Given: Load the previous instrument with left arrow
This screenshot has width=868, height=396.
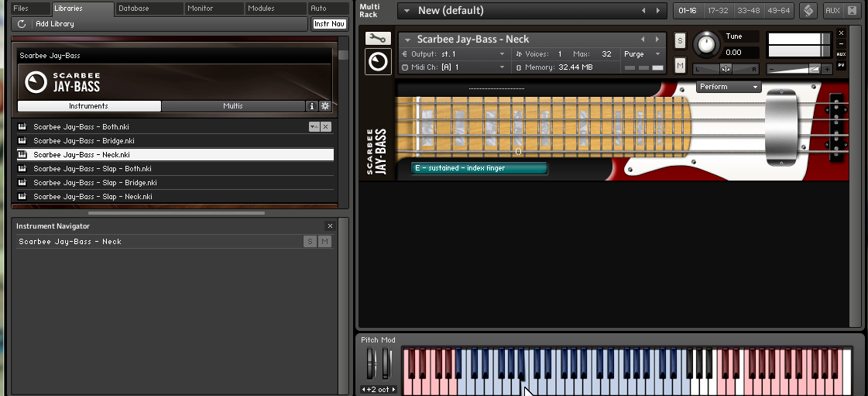Looking at the screenshot, I should click(x=643, y=40).
